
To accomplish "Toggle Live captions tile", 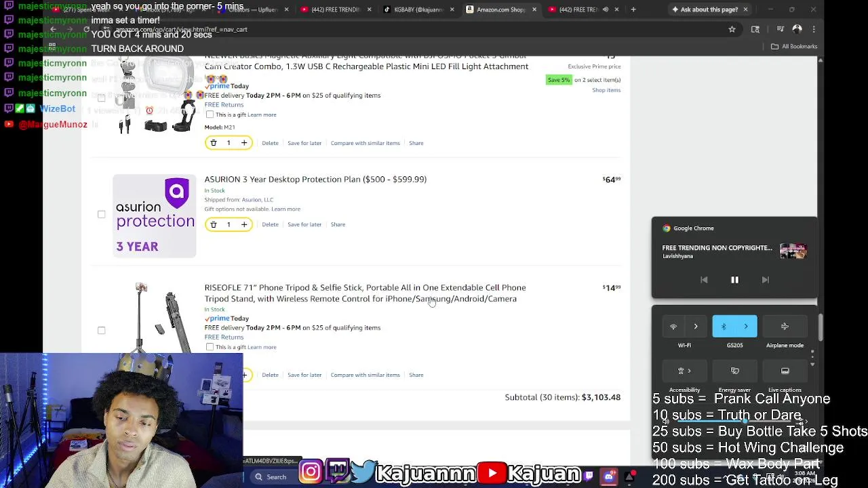I will [785, 371].
